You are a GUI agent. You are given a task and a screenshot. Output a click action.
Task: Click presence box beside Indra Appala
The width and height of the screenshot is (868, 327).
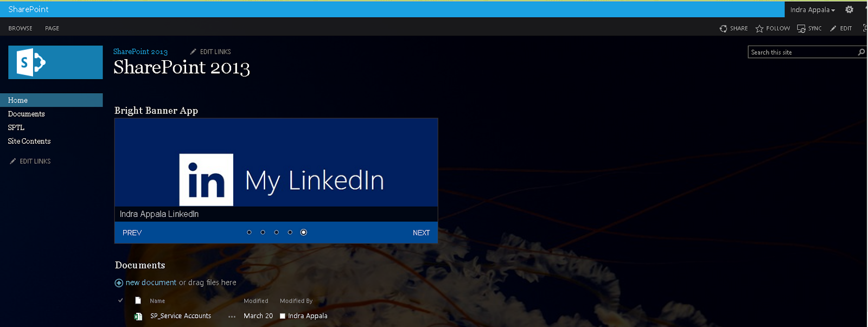(x=283, y=316)
